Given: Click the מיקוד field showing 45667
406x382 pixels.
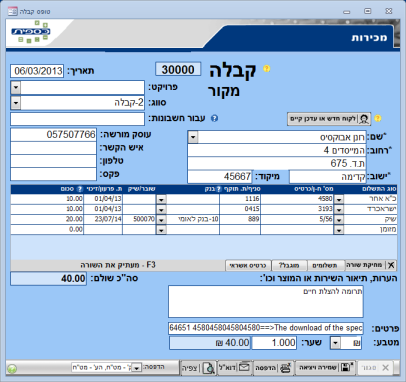Looking at the screenshot, I should coord(220,176).
